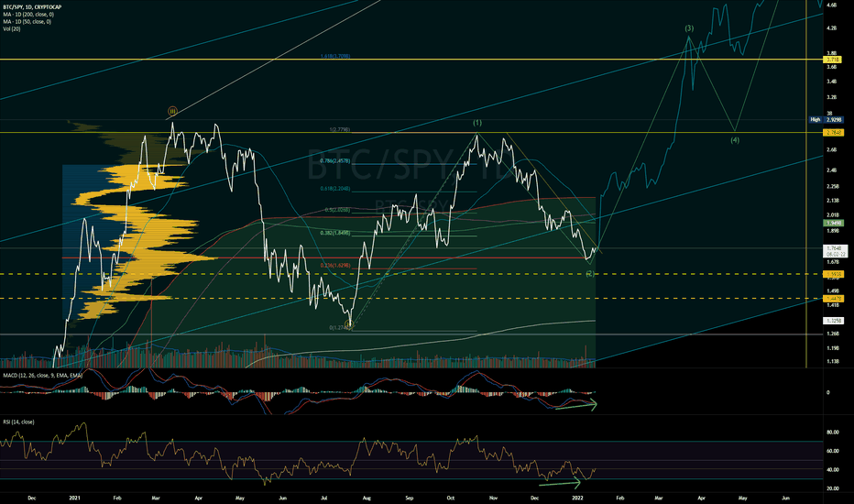
Task: Select the projected wave (3) label
Action: coord(689,28)
